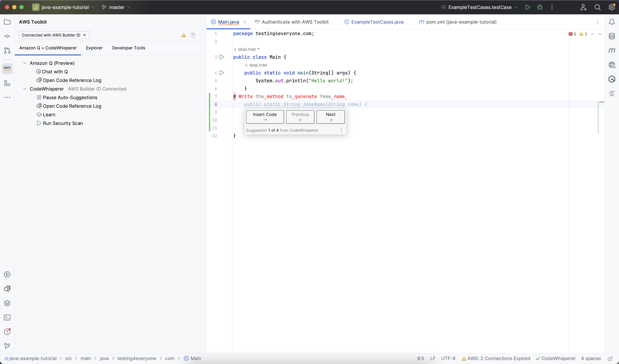Open the Build layers tool icon

coord(7,303)
